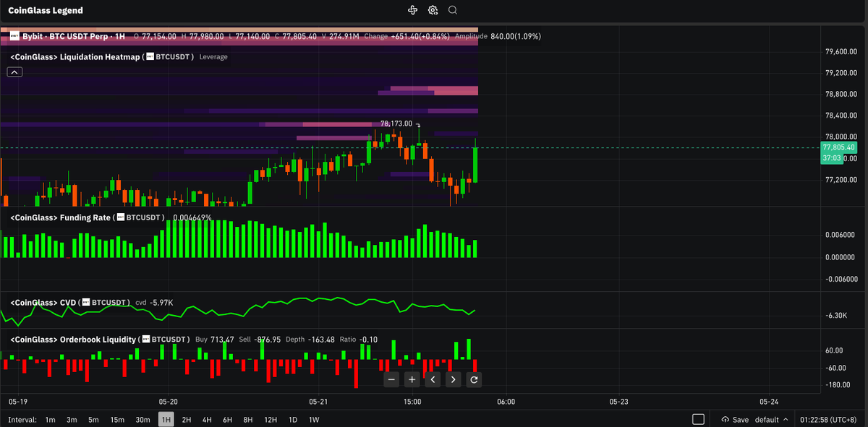Click the search magnifier icon

click(x=453, y=10)
